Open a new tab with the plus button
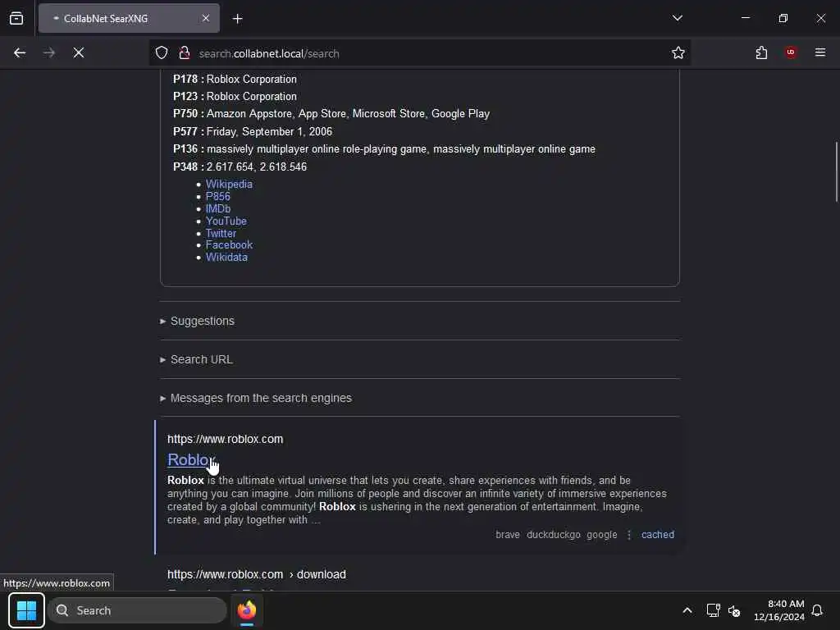 238,19
